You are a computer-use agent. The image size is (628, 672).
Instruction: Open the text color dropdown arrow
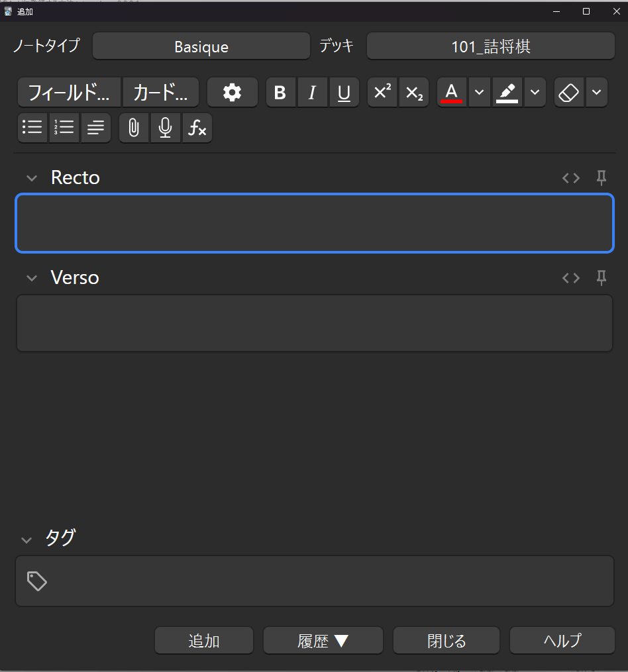click(479, 93)
